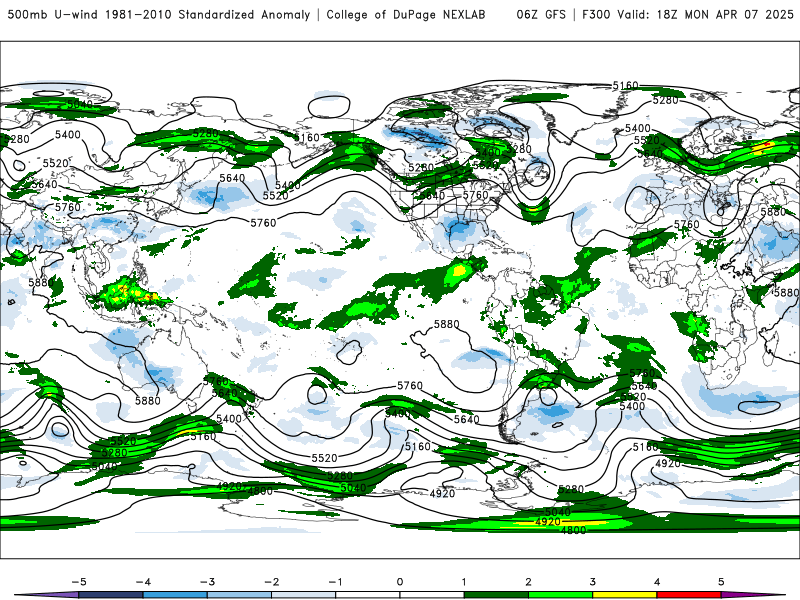Viewport: 800px width, 600px height.
Task: Click the colorbar tick label -2
Action: [x=271, y=582]
